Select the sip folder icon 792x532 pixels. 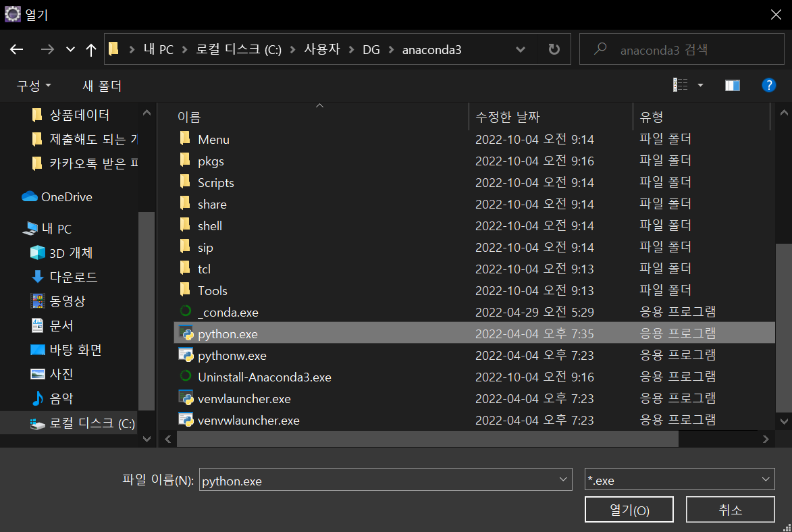pos(185,246)
